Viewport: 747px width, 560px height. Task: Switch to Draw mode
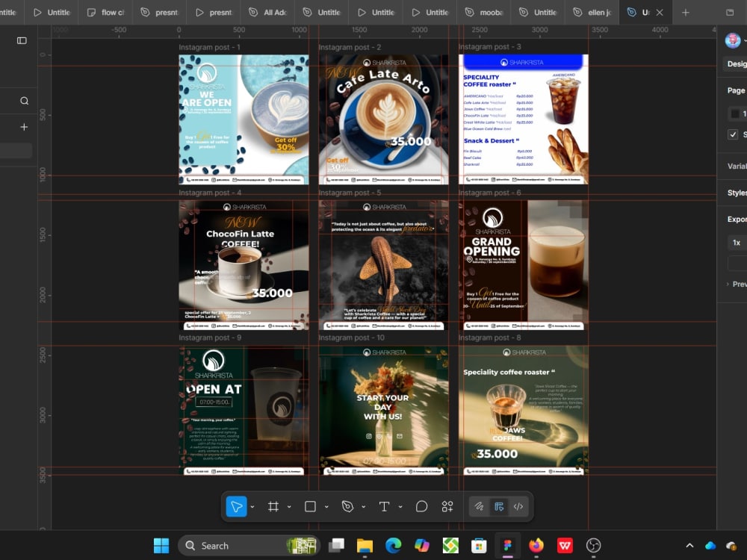coord(480,507)
